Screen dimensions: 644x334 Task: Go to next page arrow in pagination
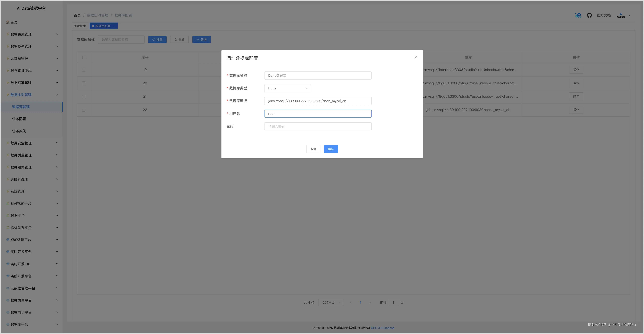[370, 303]
